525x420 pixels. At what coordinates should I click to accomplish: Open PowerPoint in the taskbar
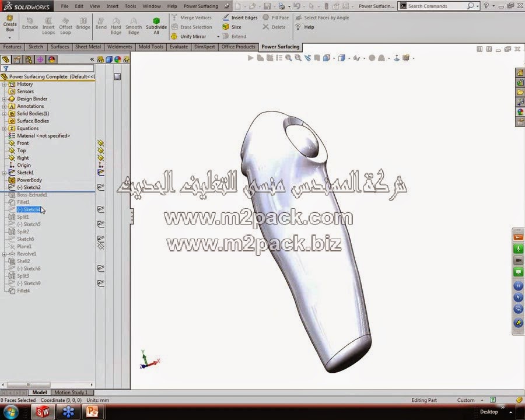tap(92, 412)
